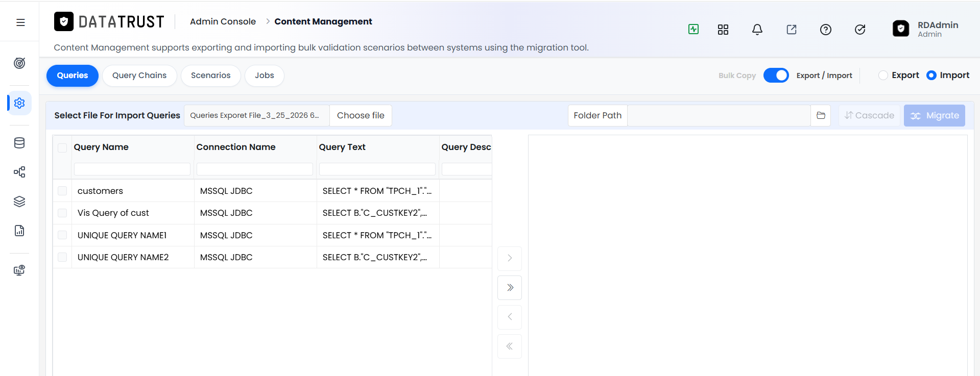
Task: Click the DataTrust shield logo
Action: coord(64,21)
